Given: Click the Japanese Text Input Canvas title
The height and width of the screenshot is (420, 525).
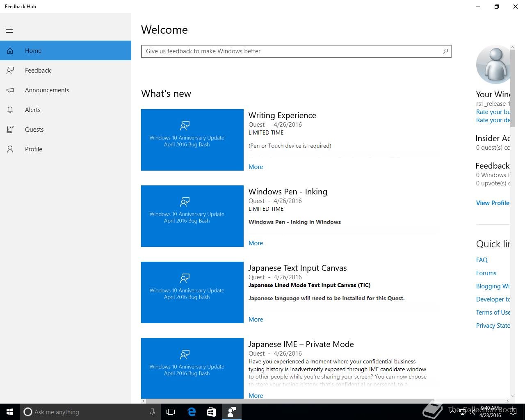Looking at the screenshot, I should (298, 268).
